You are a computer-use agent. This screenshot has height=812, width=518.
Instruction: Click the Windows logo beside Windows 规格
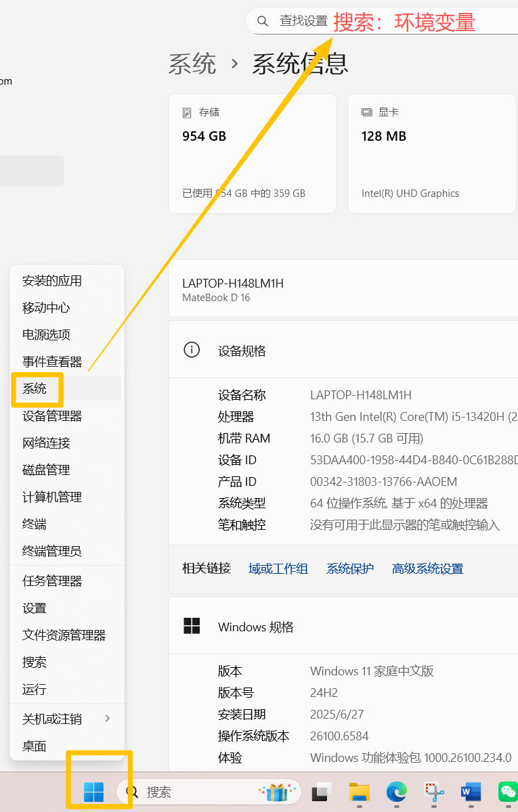click(x=192, y=626)
